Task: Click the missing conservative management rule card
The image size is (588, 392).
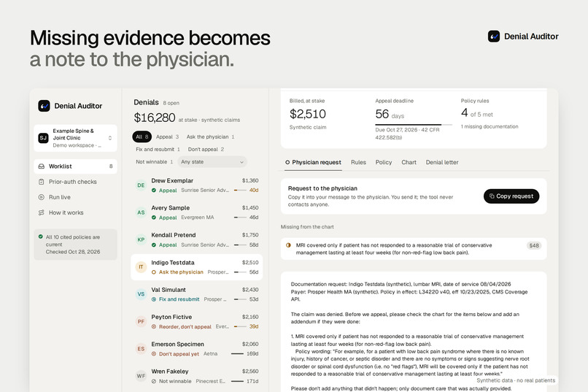Action: [x=414, y=249]
